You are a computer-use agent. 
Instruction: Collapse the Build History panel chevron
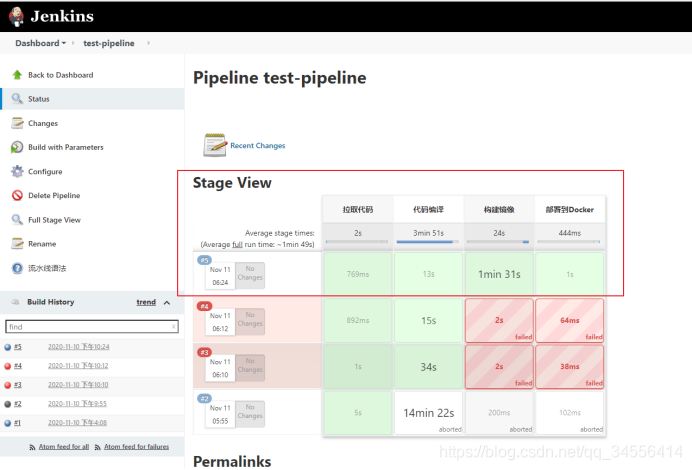coord(166,302)
